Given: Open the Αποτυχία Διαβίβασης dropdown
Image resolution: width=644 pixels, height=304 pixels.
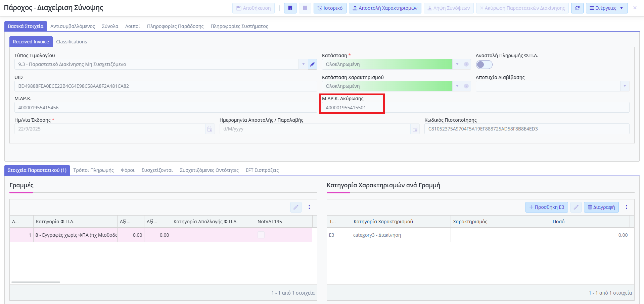Looking at the screenshot, I should pyautogui.click(x=625, y=86).
